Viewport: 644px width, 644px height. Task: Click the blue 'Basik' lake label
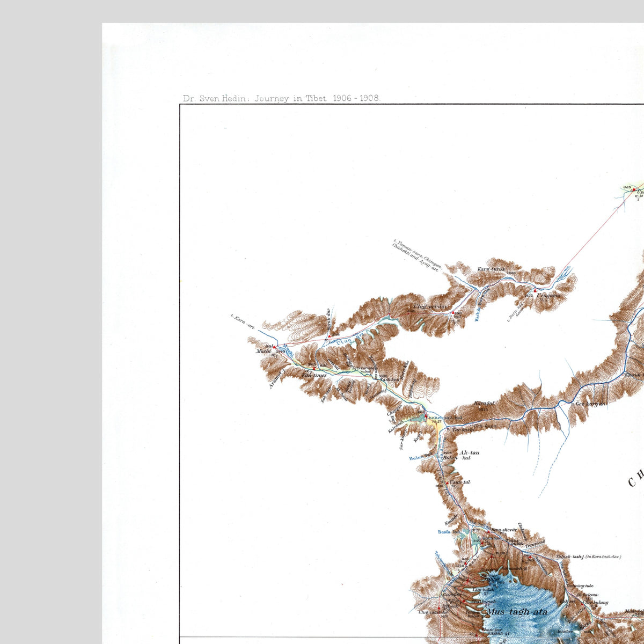click(444, 532)
